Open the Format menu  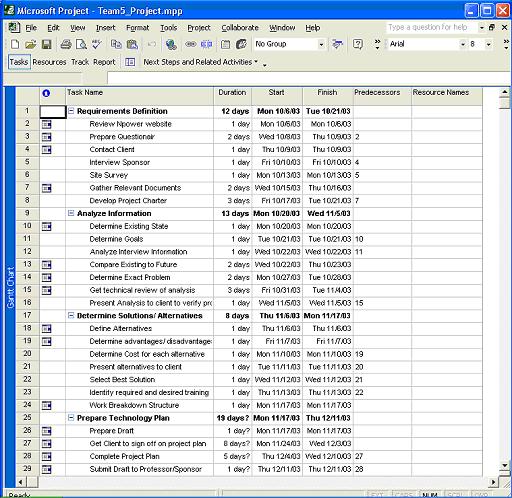137,28
